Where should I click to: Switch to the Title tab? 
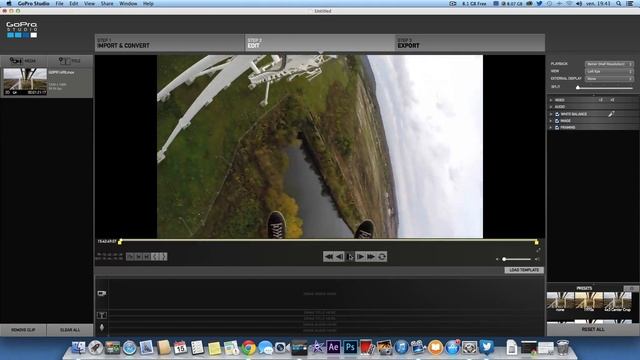70,61
